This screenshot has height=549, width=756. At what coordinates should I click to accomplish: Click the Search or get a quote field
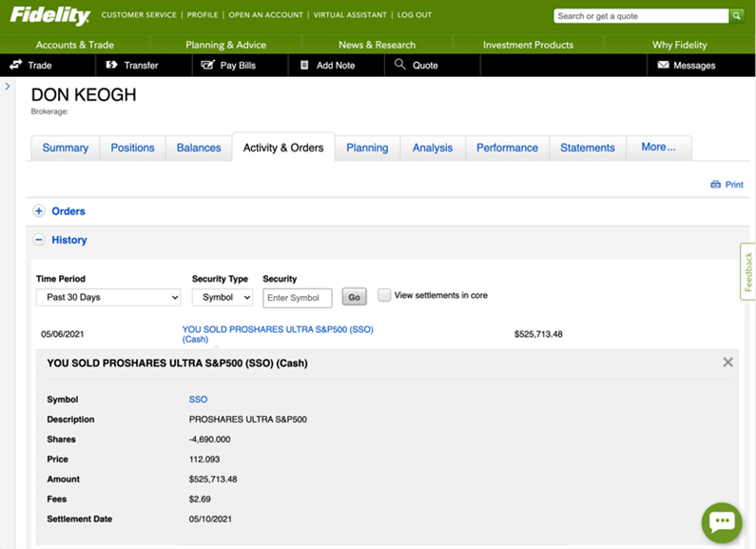pos(641,16)
